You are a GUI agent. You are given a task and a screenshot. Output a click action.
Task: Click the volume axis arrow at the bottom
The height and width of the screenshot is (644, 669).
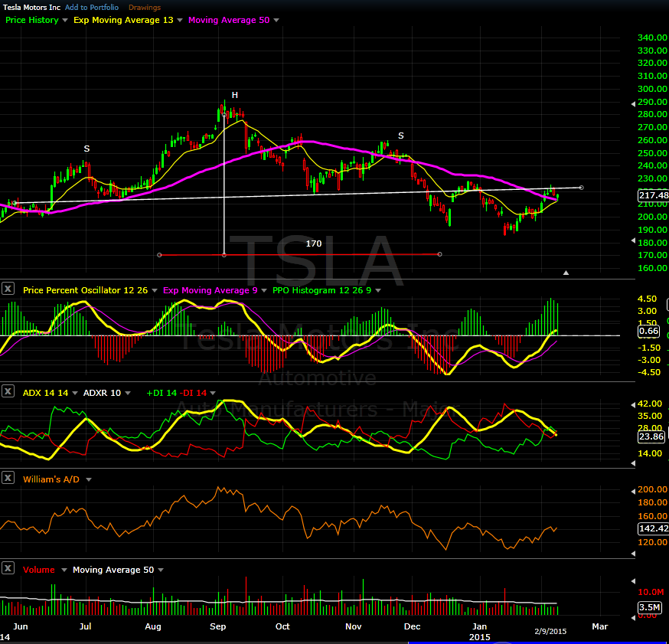[x=633, y=617]
